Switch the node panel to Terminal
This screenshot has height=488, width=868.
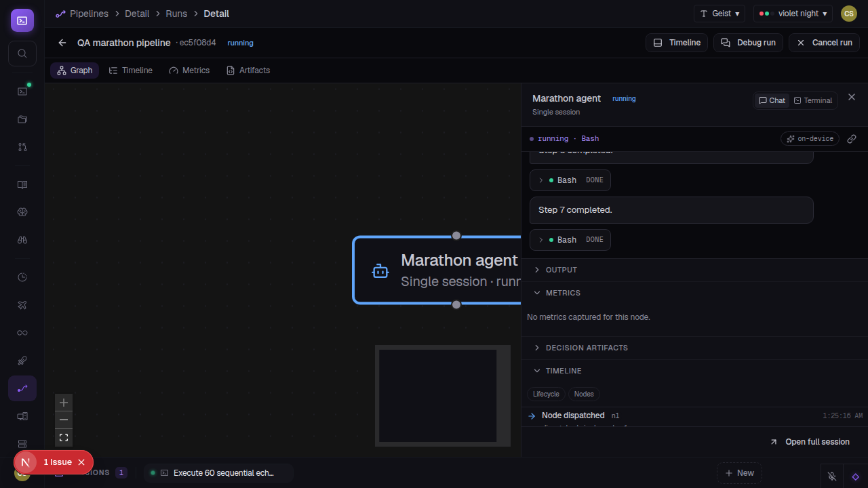pos(812,100)
